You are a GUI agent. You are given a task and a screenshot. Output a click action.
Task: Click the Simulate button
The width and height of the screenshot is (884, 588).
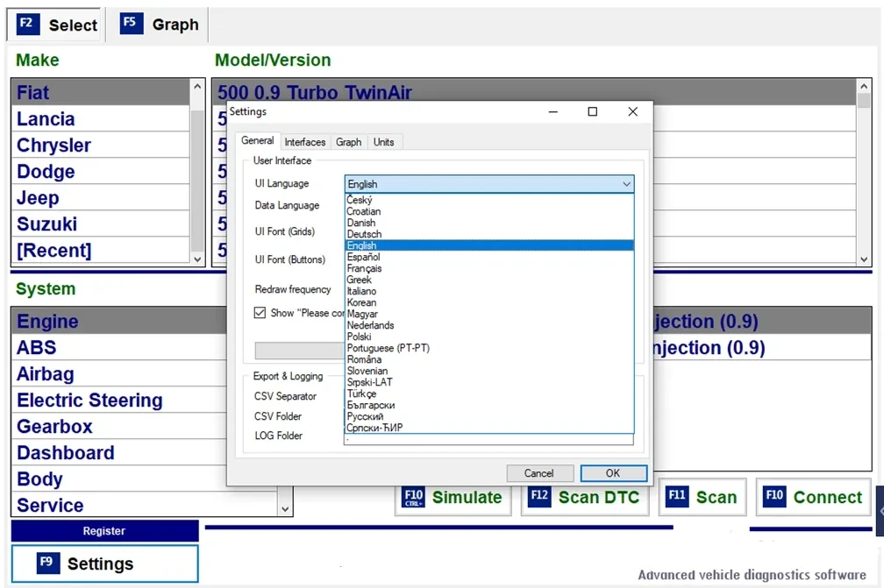tap(453, 497)
